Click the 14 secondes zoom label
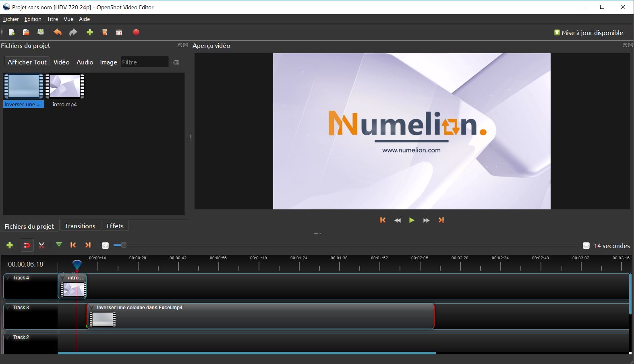 tap(612, 246)
